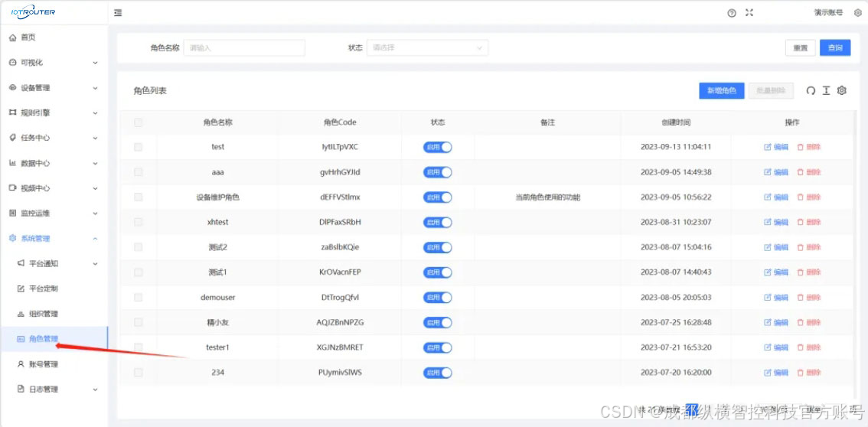Click the 查询 search button

tap(835, 48)
